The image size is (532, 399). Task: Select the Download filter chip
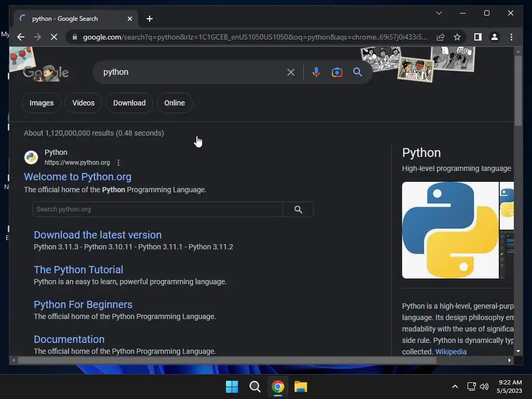pos(129,103)
